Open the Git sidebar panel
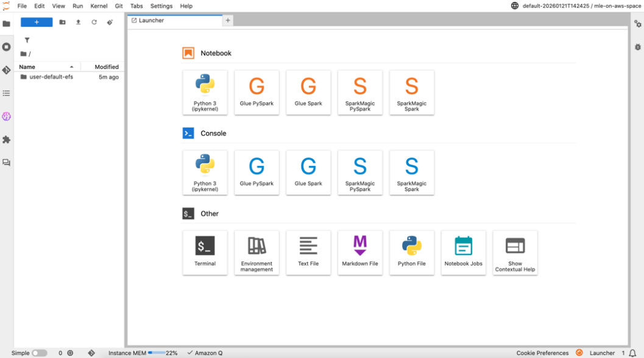 pos(6,70)
